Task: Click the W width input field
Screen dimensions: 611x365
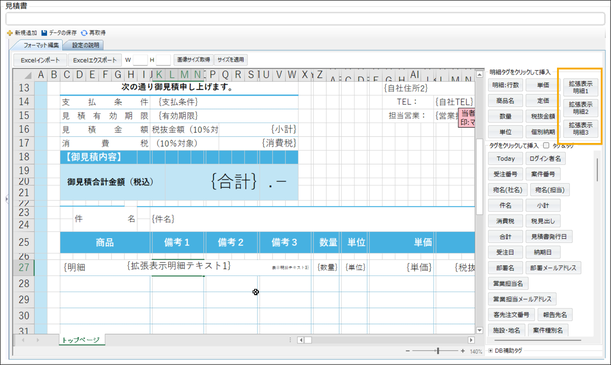Action: [140, 60]
